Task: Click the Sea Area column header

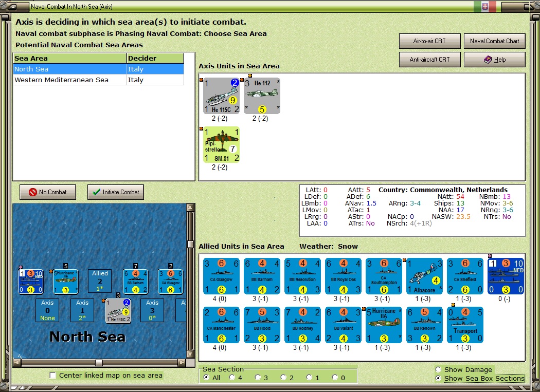Action: (70, 58)
